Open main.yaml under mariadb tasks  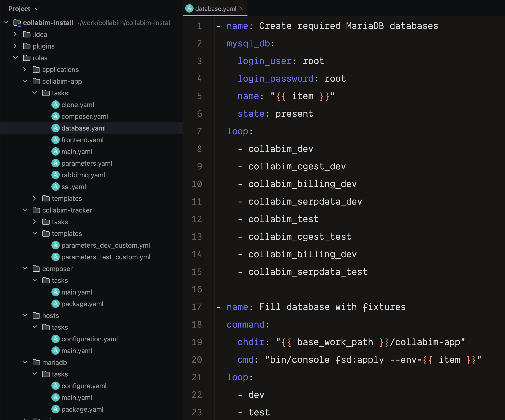pos(77,398)
